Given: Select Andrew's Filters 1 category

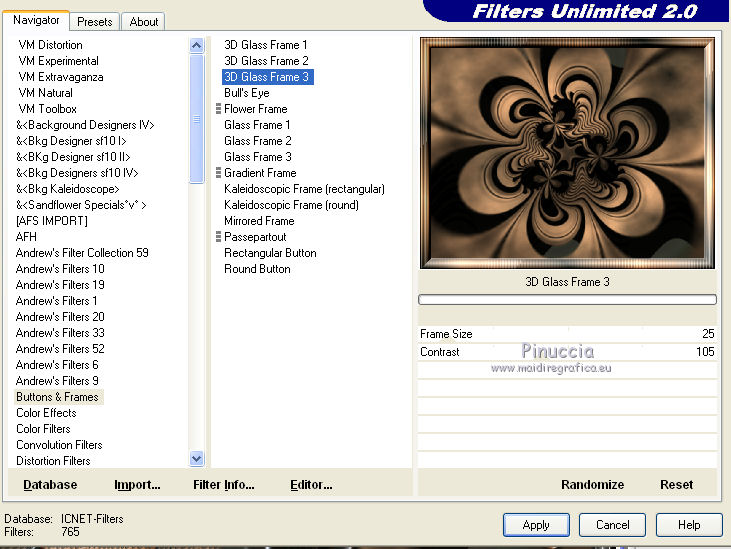Looking at the screenshot, I should pyautogui.click(x=56, y=301).
